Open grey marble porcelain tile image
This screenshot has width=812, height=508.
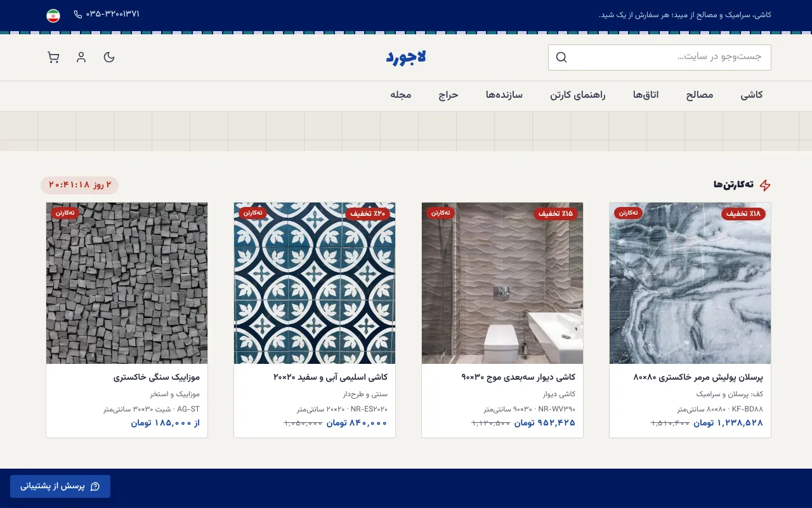pyautogui.click(x=690, y=283)
